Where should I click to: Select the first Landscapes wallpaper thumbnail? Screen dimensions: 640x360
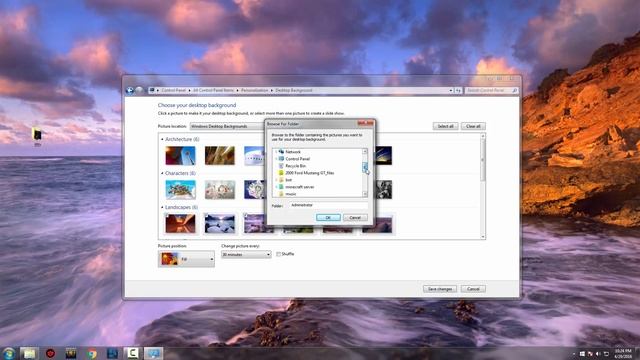(x=180, y=224)
